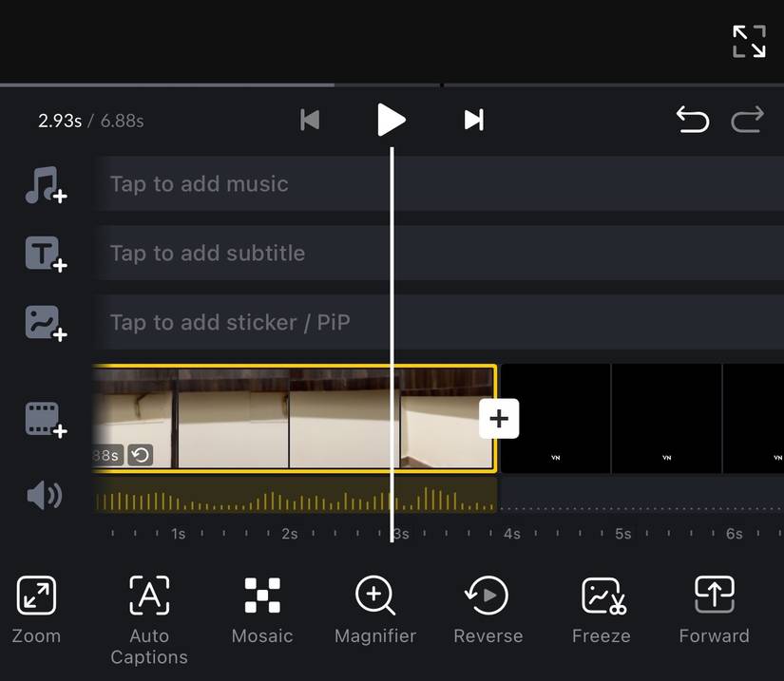The width and height of the screenshot is (784, 681).
Task: Open the add music icon
Action: click(44, 184)
